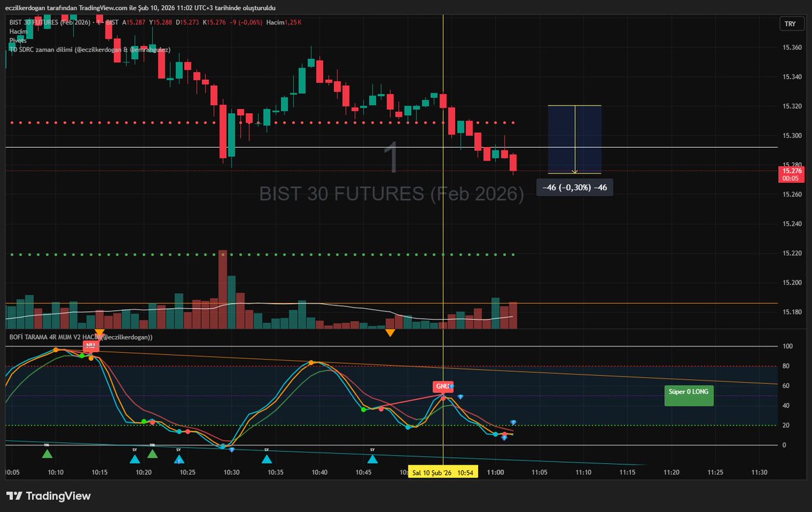
Task: Click the 10:10 time axis label
Action: point(56,472)
